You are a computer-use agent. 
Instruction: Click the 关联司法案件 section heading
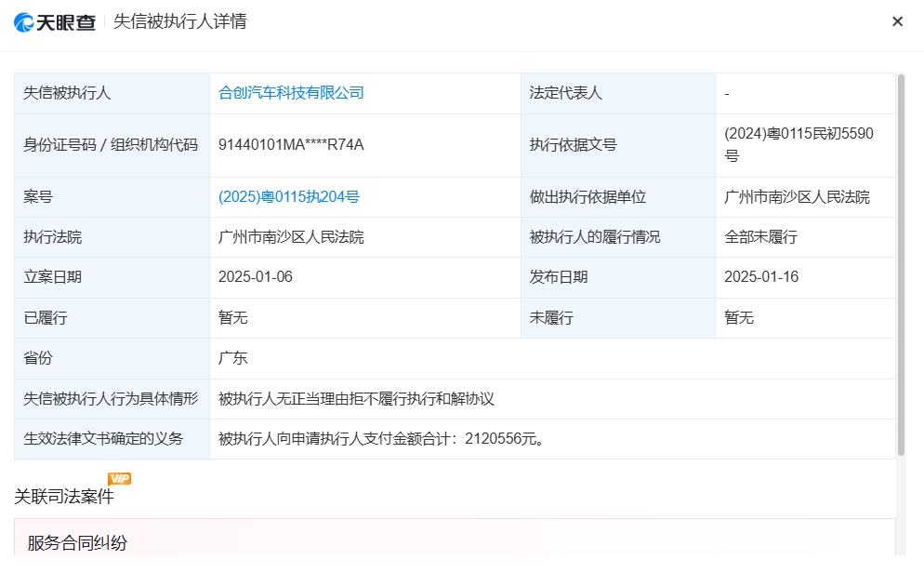(x=63, y=497)
